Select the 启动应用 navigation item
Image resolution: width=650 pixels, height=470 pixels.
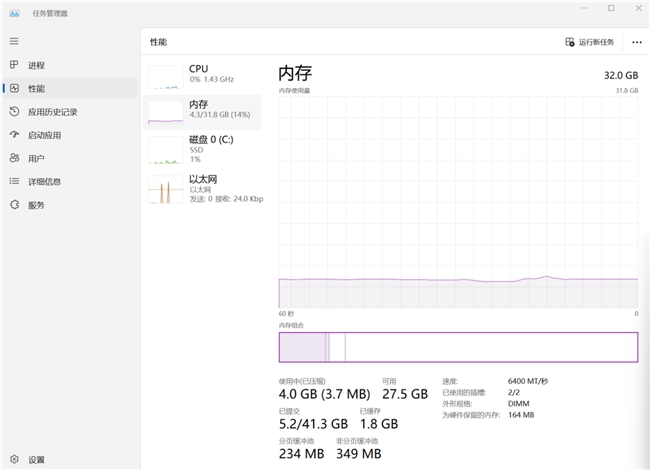(70, 135)
